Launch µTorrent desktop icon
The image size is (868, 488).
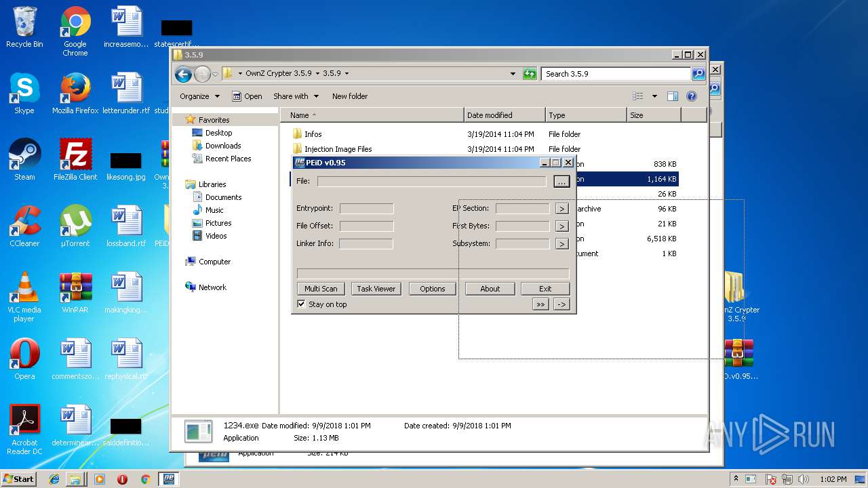[x=75, y=226]
